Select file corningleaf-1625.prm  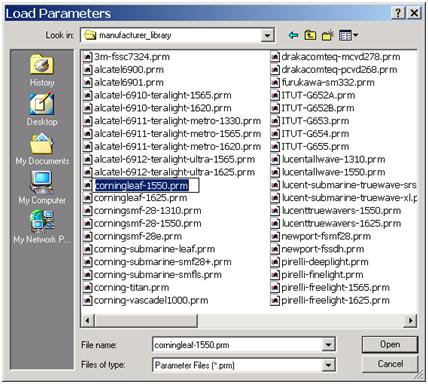pyautogui.click(x=140, y=198)
